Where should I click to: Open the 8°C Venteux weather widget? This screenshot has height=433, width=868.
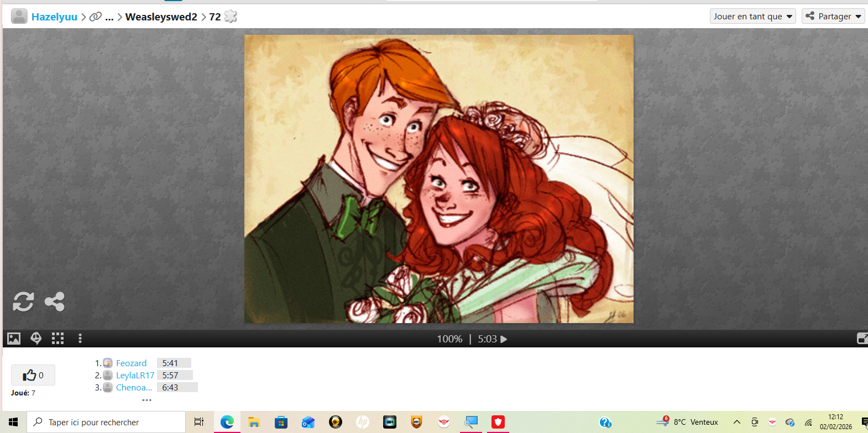[x=687, y=422]
